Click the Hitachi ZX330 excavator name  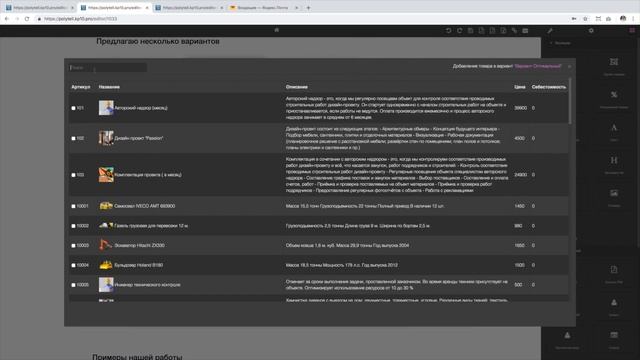[139, 246]
